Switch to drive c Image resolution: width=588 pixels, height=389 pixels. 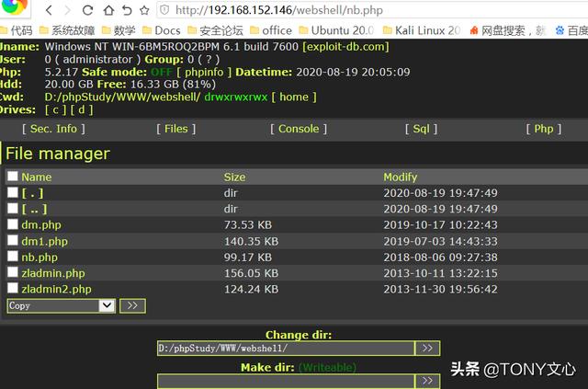[x=55, y=109]
